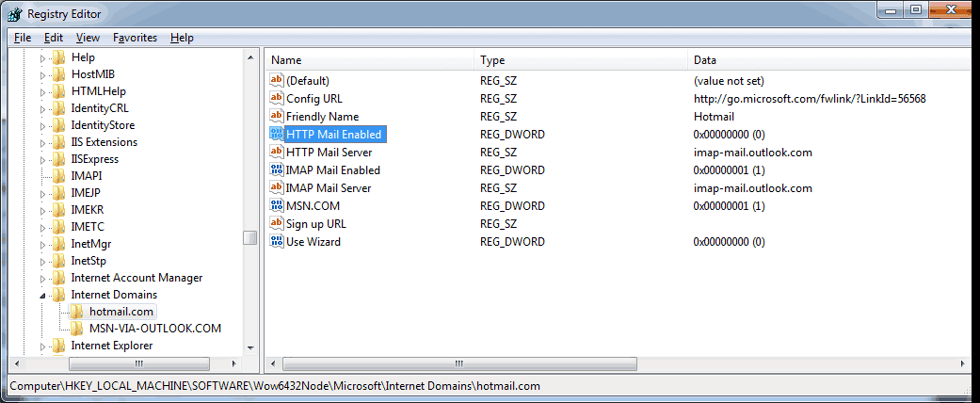980x403 pixels.
Task: Click the DWORD icon beside HTTP Mail Enabled
Action: [276, 134]
